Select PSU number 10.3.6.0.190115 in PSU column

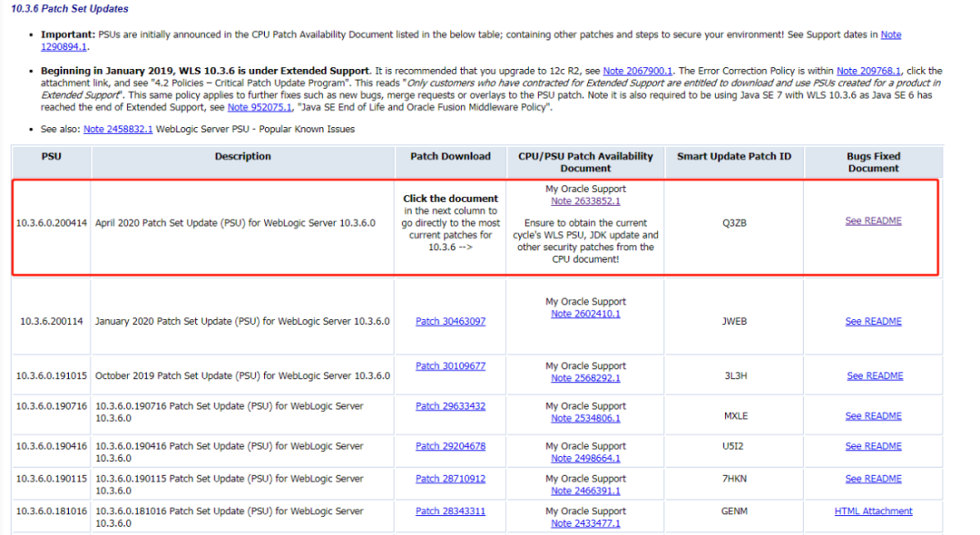tap(51, 479)
